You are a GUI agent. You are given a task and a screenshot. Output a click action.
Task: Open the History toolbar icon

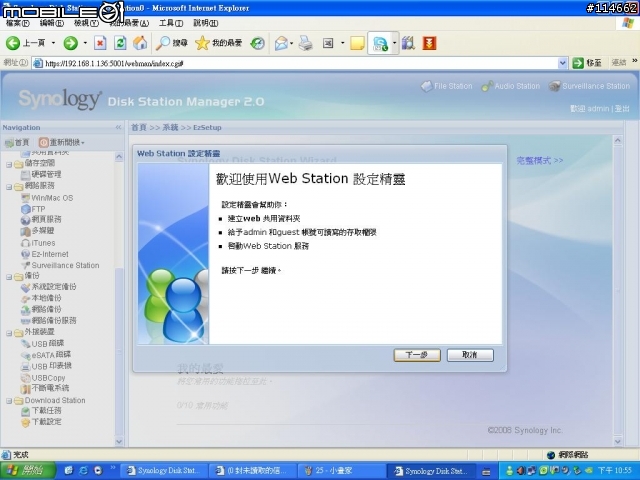click(x=258, y=43)
